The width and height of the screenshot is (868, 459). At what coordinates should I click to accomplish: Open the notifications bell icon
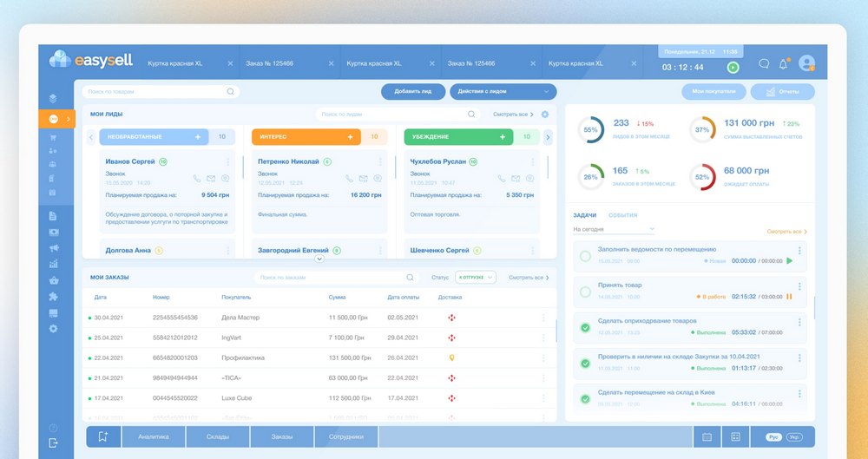[784, 63]
